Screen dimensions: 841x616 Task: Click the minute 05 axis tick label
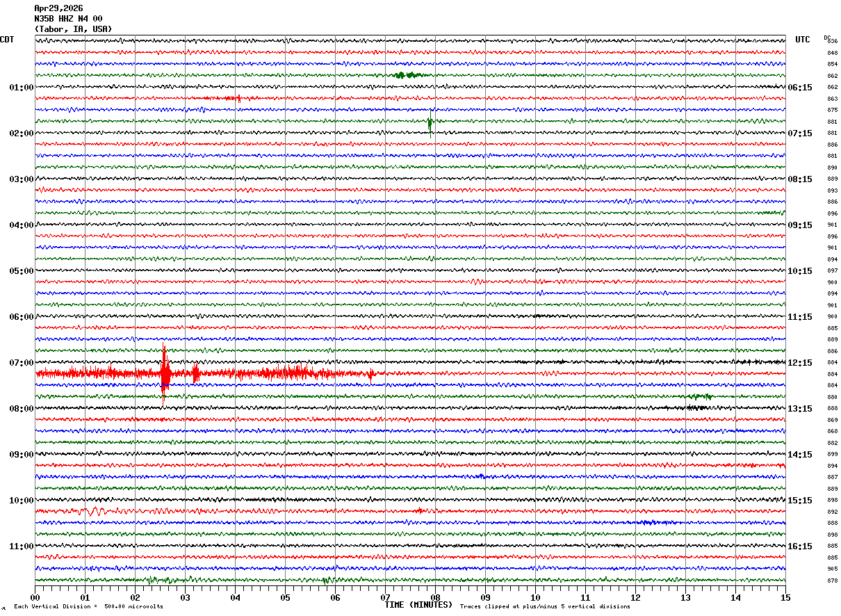click(x=285, y=597)
